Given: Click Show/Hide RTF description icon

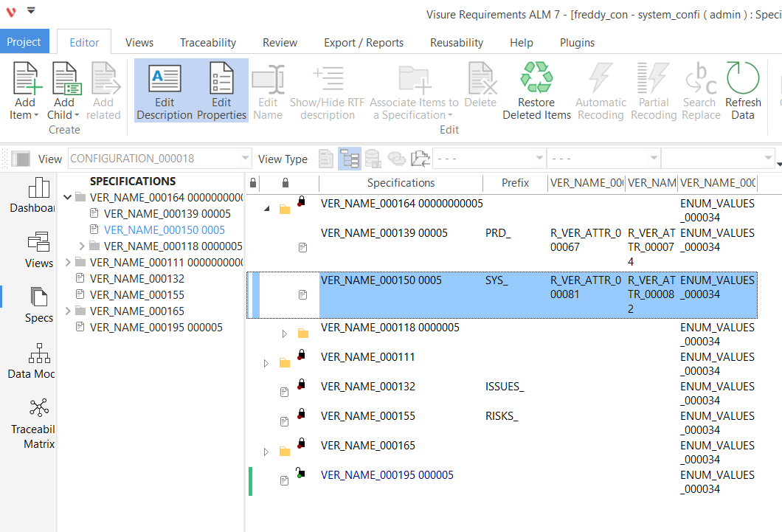Looking at the screenshot, I should click(x=328, y=78).
